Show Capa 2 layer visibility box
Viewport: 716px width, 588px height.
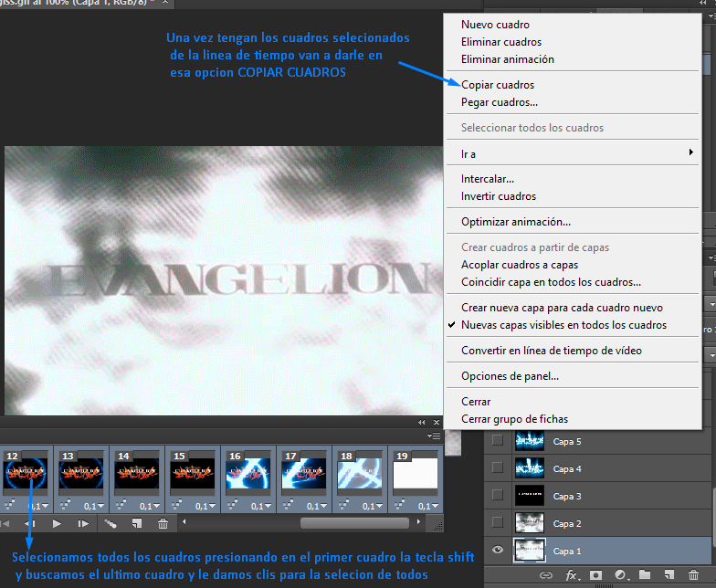pyautogui.click(x=498, y=522)
